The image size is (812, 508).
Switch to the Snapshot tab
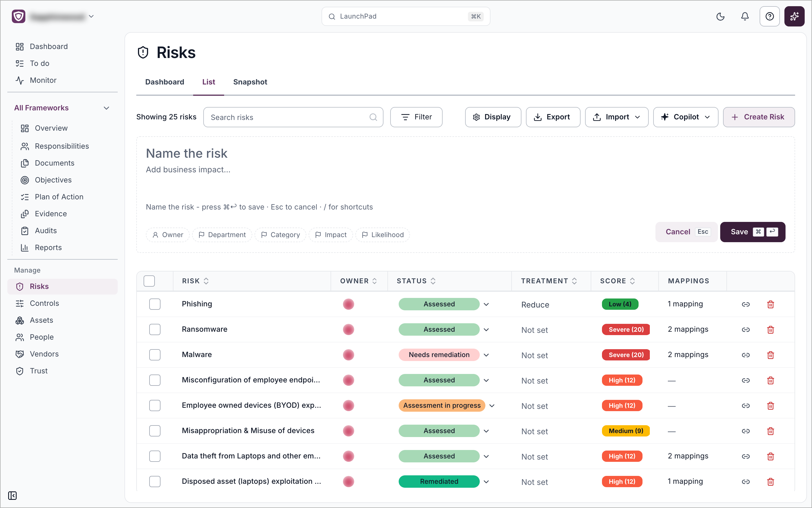tap(250, 82)
